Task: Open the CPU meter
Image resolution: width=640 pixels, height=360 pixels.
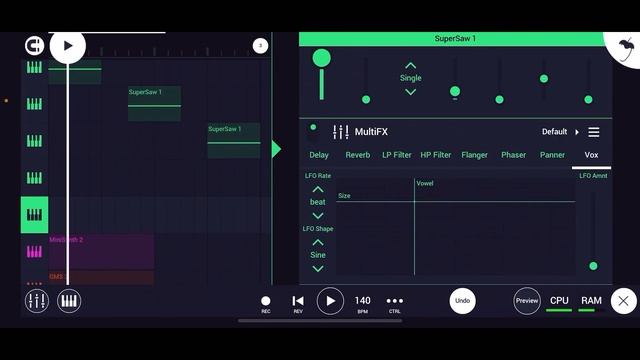Action: (x=559, y=303)
